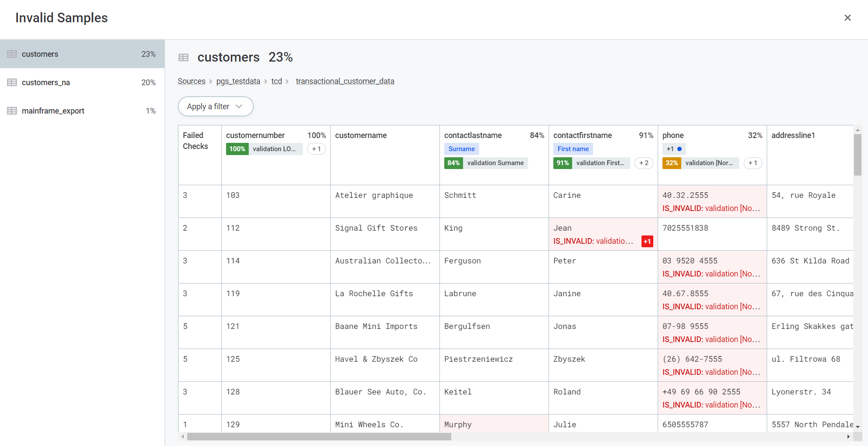Click the customers_na table icon
Screen dimensions: 868x446
coord(12,83)
